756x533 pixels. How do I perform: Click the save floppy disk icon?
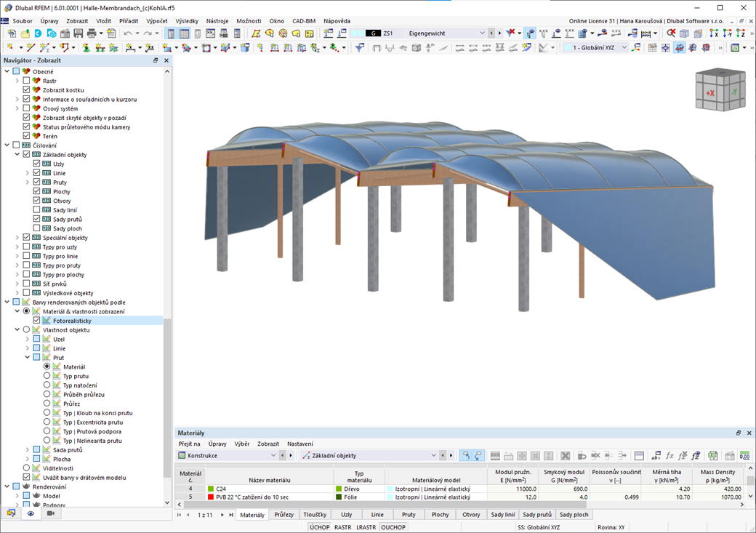(78, 33)
